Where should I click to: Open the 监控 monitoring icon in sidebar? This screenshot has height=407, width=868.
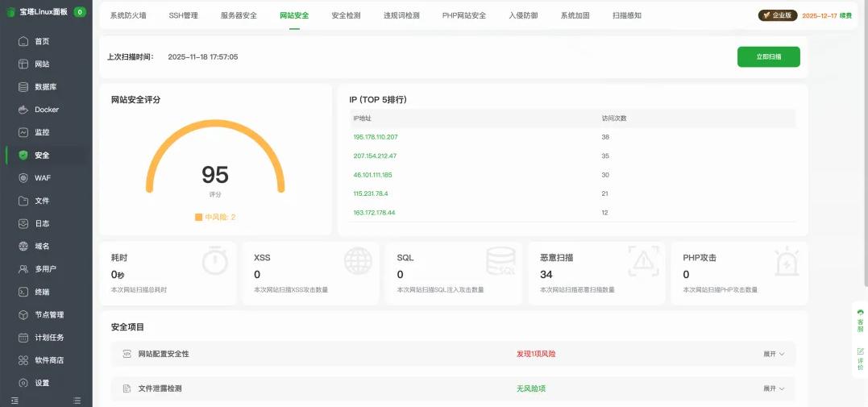coord(23,132)
